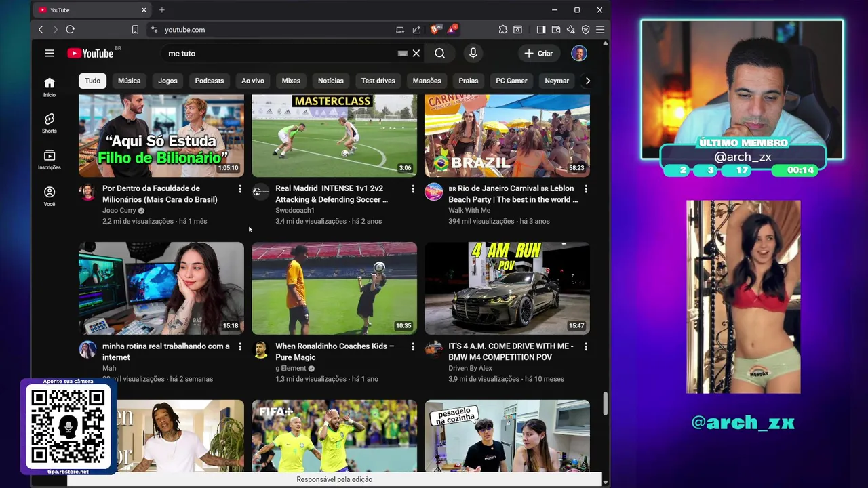
Task: Open options for the Joao Curry video
Action: coord(239,188)
